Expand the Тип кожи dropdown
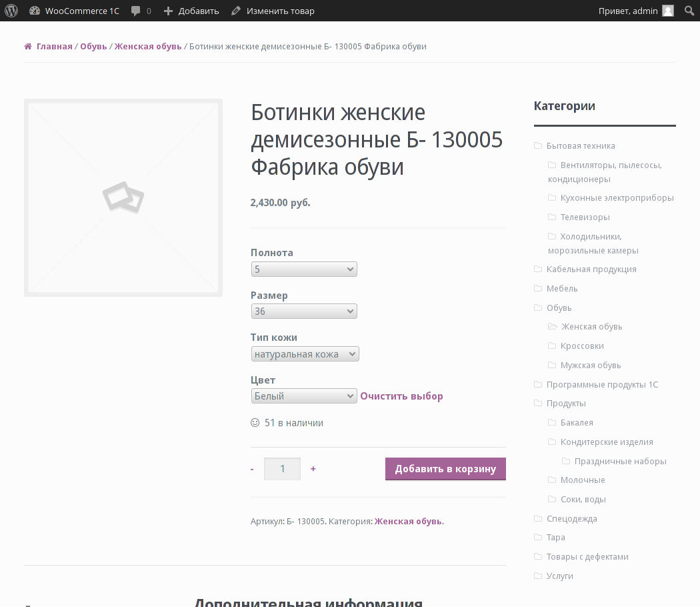The width and height of the screenshot is (700, 607). [x=305, y=354]
